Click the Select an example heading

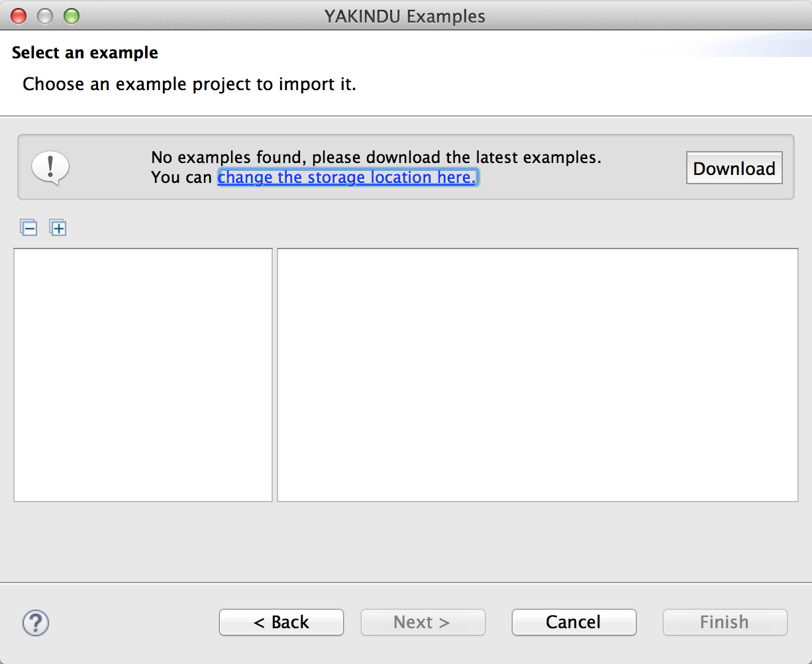click(x=85, y=53)
